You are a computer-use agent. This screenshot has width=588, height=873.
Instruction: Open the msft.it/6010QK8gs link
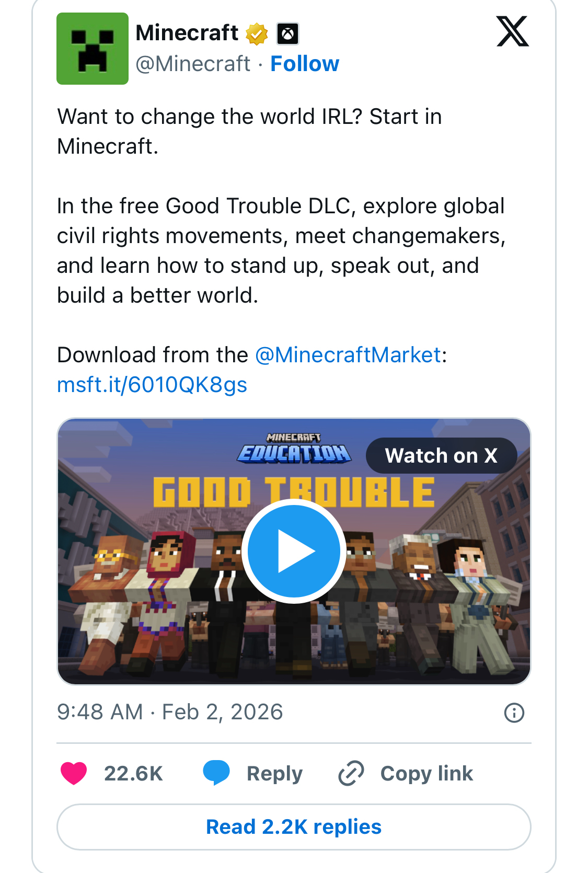click(152, 385)
